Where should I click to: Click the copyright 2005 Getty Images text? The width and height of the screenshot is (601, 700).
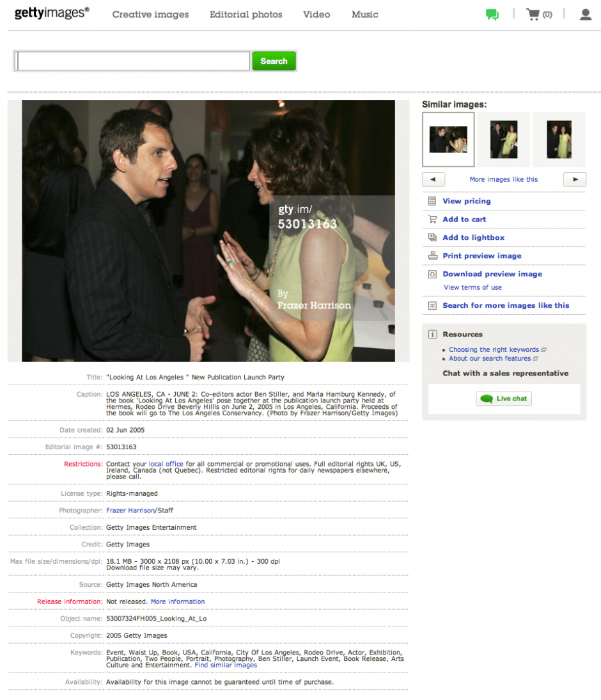click(x=137, y=635)
